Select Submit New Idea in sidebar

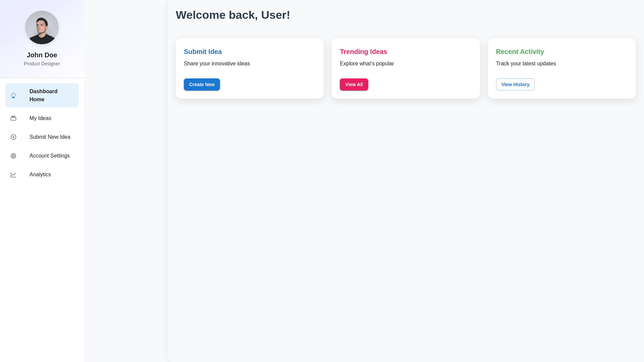(50, 137)
